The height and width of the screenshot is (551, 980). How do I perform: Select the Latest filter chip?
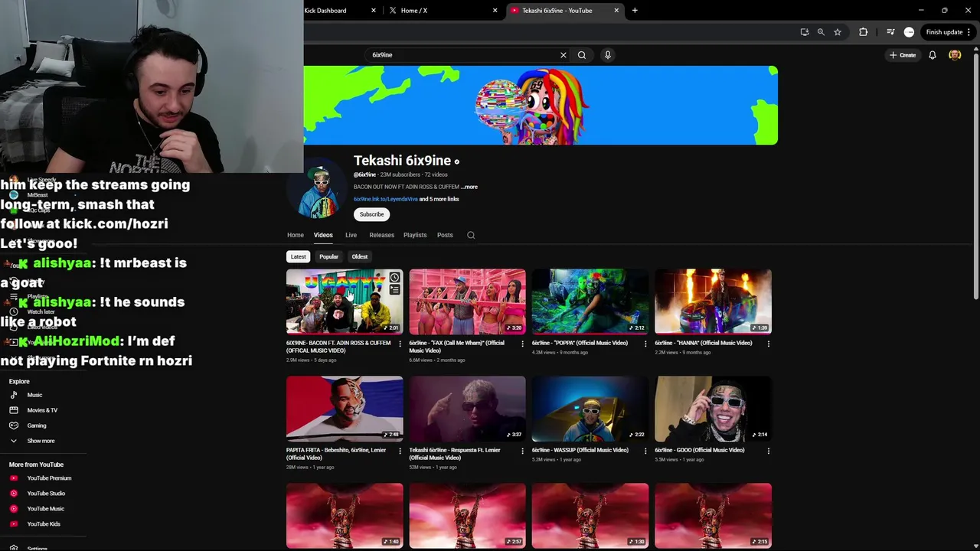(299, 257)
